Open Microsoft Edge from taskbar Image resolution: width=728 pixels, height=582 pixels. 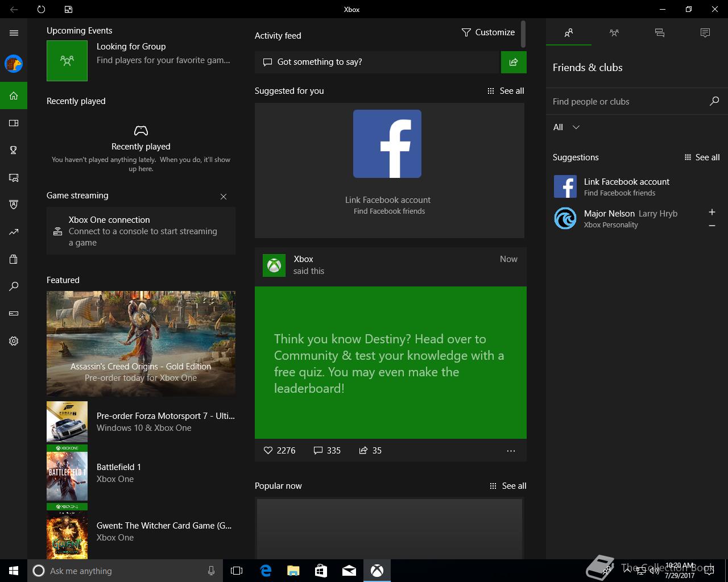click(x=266, y=571)
